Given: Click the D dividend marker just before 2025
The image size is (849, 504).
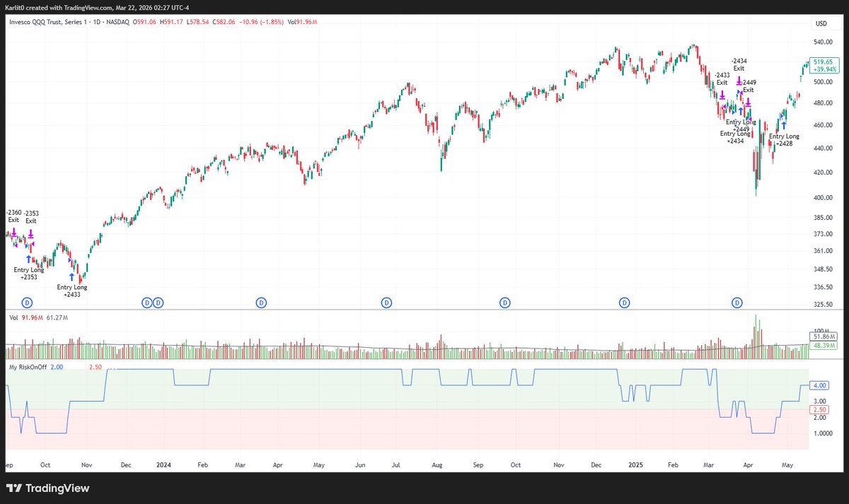Looking at the screenshot, I should coord(625,303).
